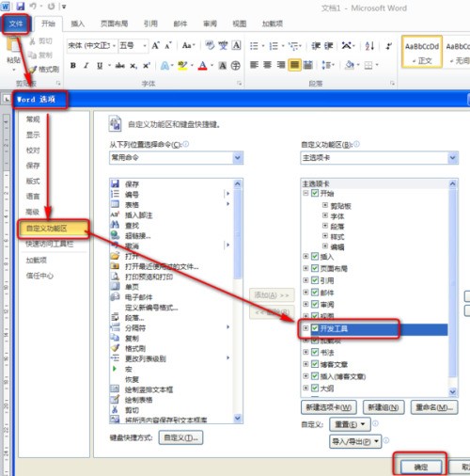The image size is (470, 476).
Task: Click the commands list scroll-down arrow
Action: [238, 419]
